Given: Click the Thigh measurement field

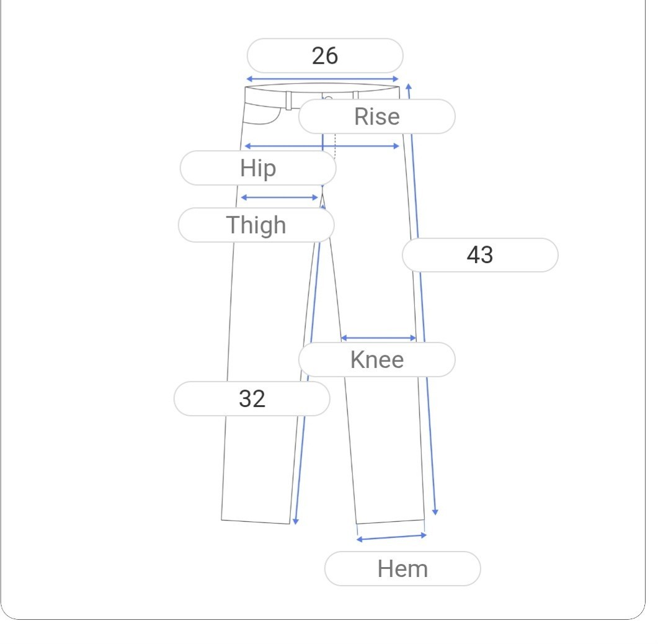Looking at the screenshot, I should [x=256, y=225].
